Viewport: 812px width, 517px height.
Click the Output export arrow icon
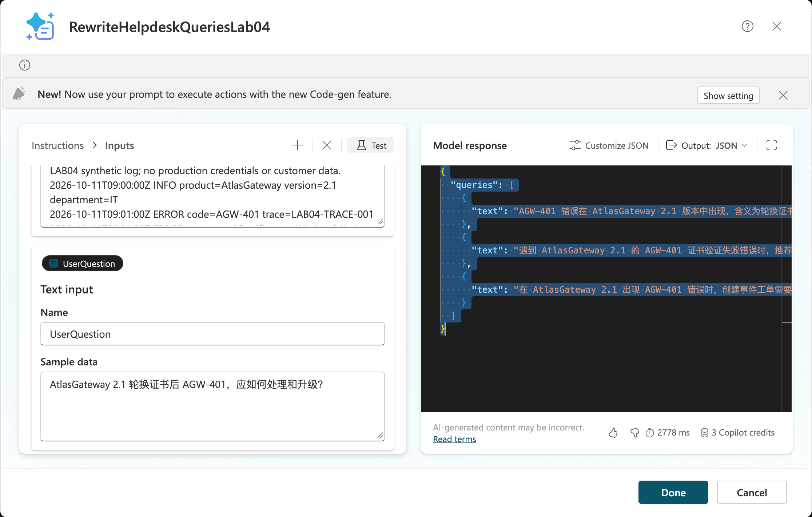[x=671, y=145]
